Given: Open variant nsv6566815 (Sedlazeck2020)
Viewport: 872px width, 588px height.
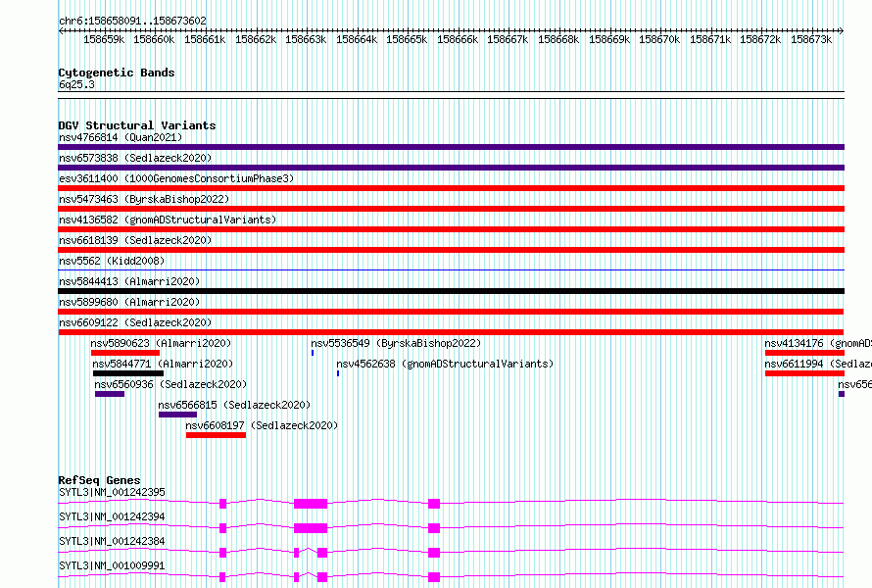Looking at the screenshot, I should 177,415.
